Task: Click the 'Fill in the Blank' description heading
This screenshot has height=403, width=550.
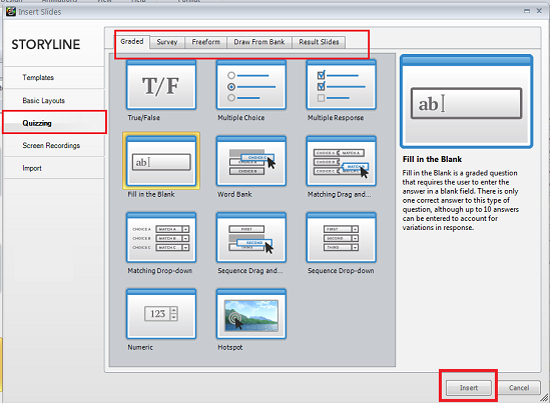Action: [432, 159]
